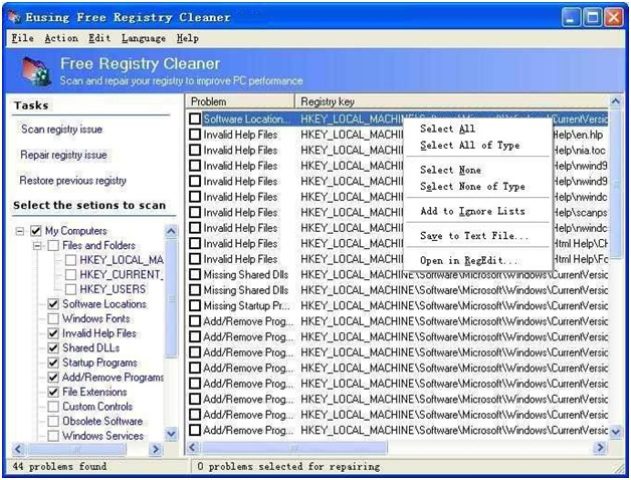Open the Edit menu
This screenshot has height=480, width=631.
[x=99, y=38]
